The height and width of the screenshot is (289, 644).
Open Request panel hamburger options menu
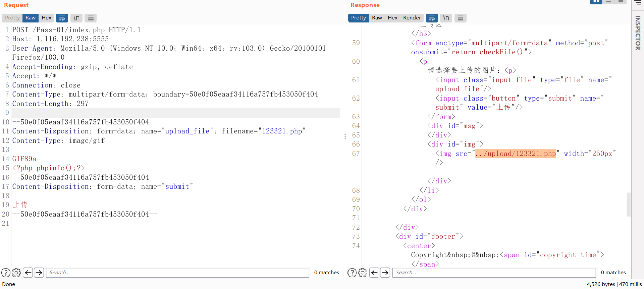click(91, 18)
